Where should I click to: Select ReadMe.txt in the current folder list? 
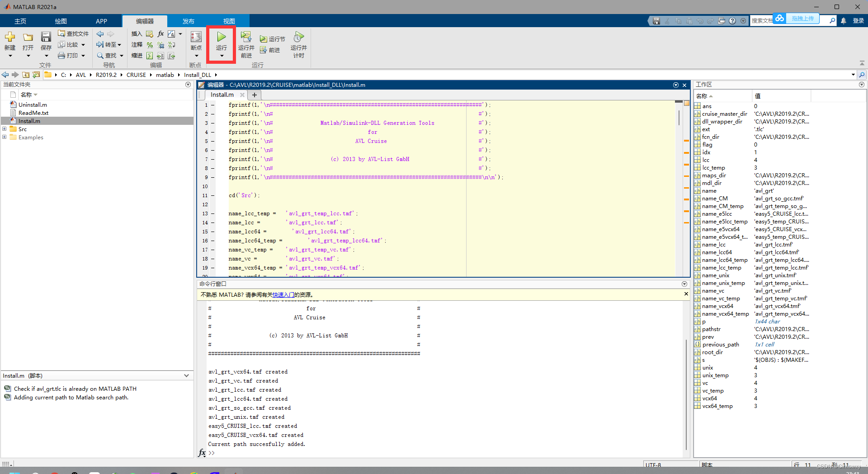click(x=33, y=113)
